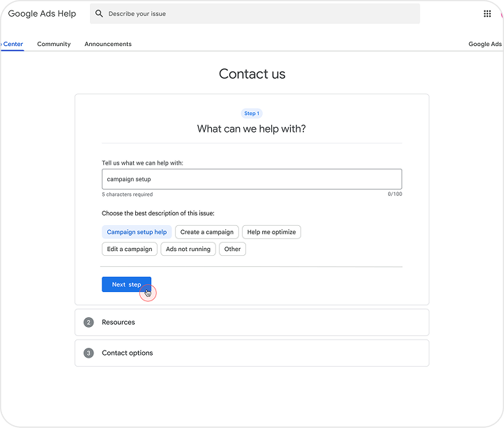
Task: Open the Google apps grid menu
Action: click(x=487, y=14)
